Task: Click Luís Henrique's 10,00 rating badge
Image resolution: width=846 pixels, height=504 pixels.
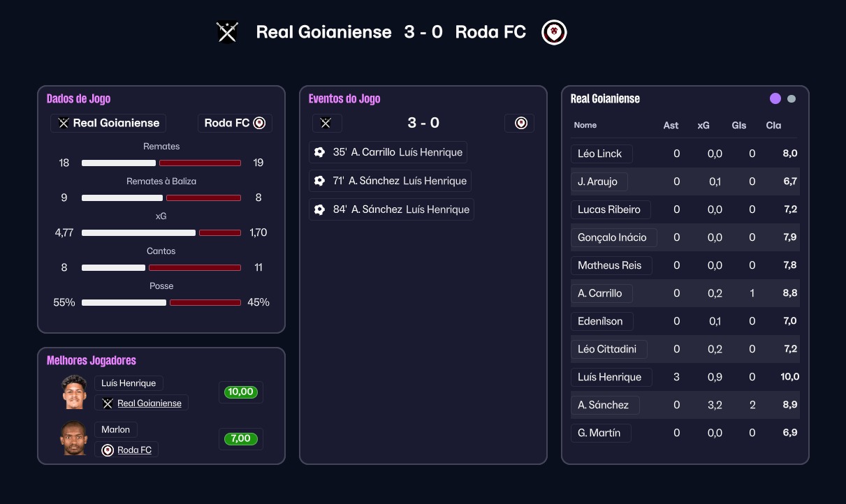Action: (240, 392)
